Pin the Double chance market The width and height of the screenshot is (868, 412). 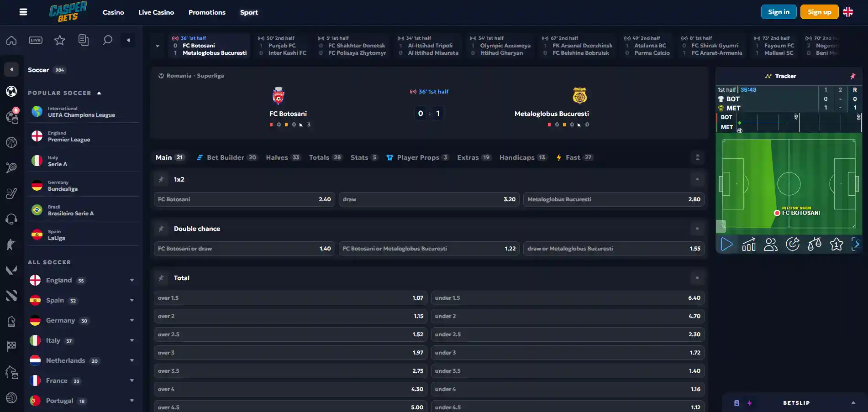pos(161,229)
